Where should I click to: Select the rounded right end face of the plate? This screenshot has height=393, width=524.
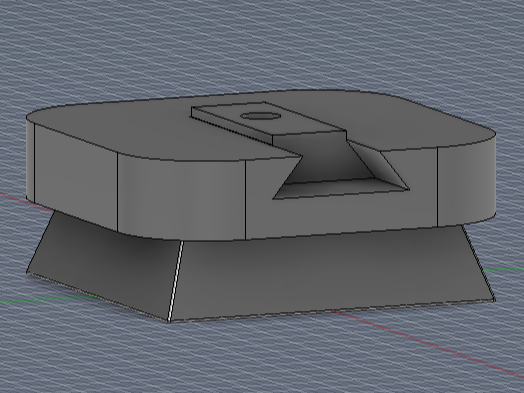tap(467, 181)
